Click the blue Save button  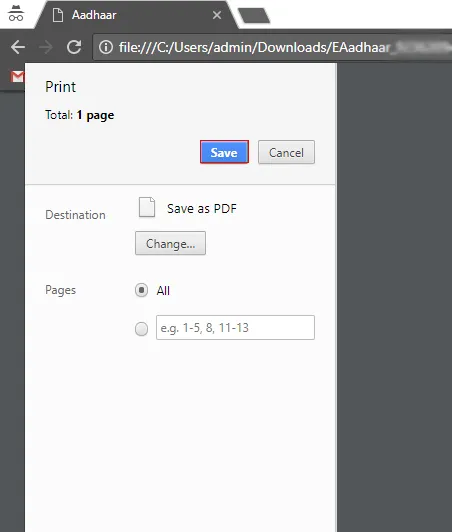pos(224,152)
